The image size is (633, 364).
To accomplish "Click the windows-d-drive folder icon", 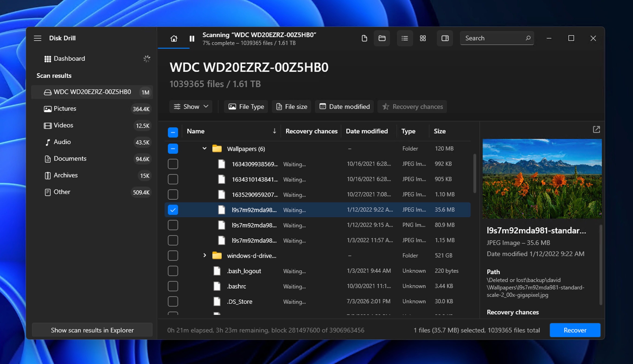I will coord(217,255).
